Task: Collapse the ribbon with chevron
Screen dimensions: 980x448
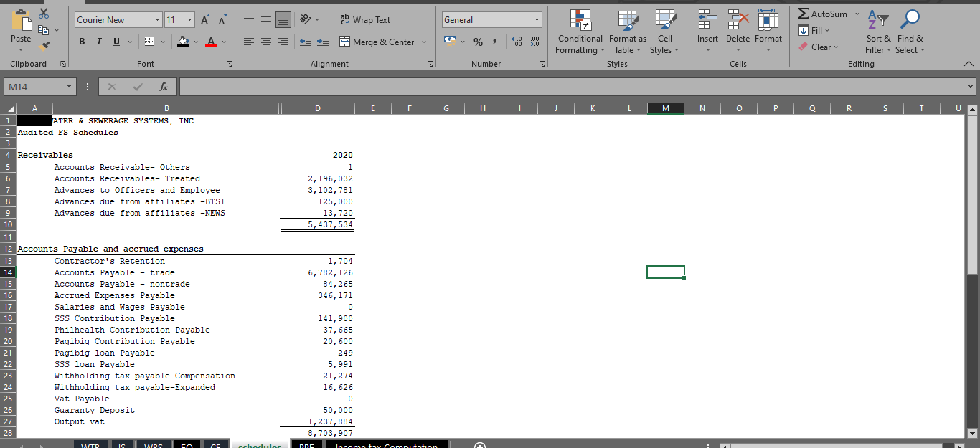Action: pos(969,65)
